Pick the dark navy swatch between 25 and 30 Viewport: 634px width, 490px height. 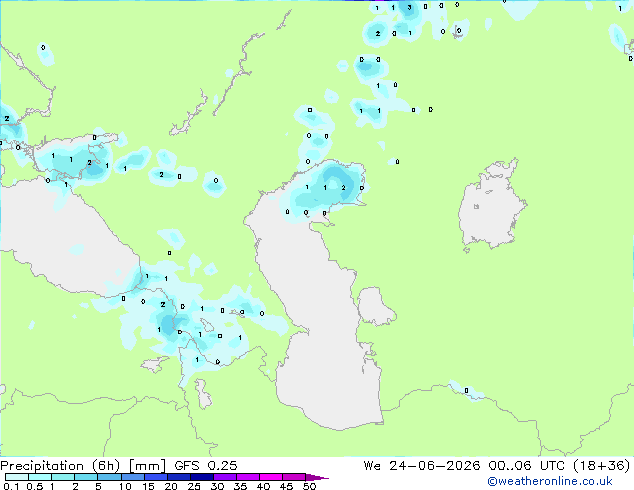(x=202, y=477)
